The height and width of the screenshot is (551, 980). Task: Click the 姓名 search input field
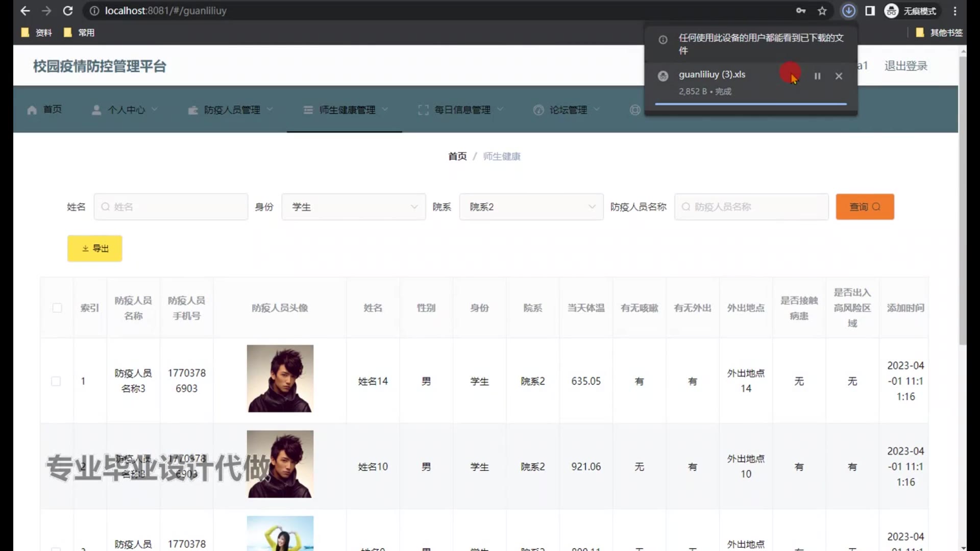[171, 207]
